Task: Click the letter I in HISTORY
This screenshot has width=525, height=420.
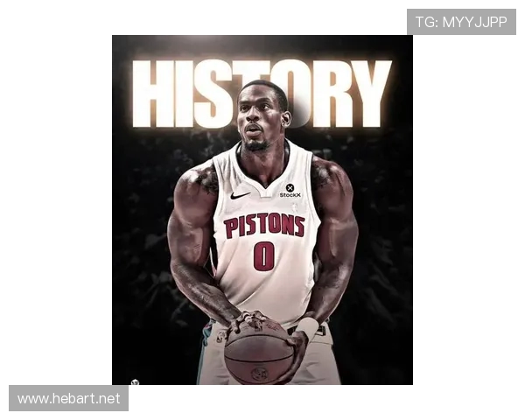Action: click(x=182, y=94)
